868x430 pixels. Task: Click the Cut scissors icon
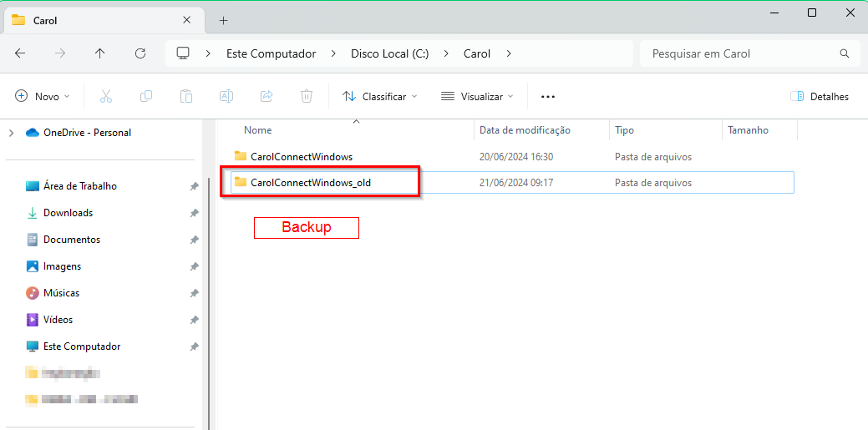[x=106, y=96]
